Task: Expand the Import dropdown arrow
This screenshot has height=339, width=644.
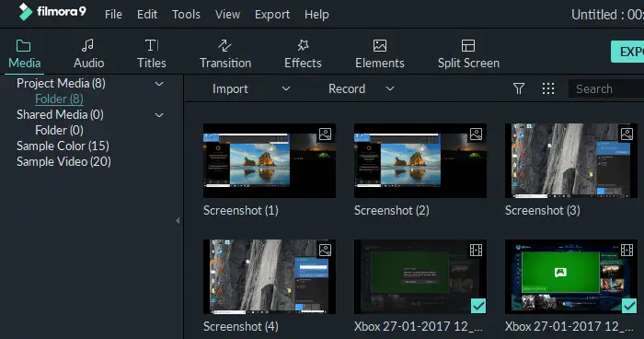Action: (286, 88)
